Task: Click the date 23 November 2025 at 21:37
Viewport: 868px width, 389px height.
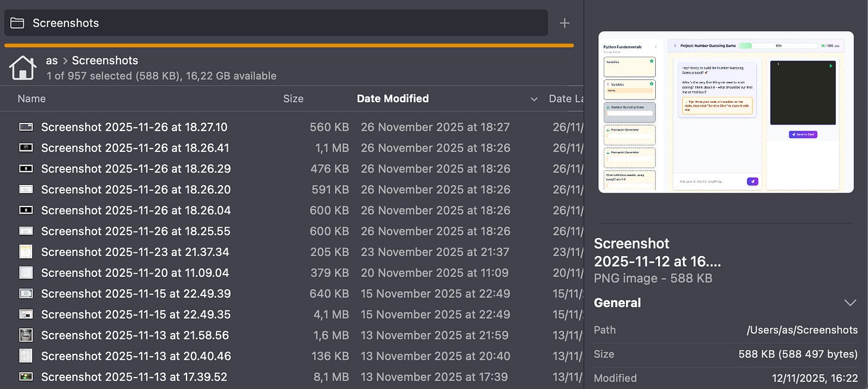Action: (x=435, y=252)
